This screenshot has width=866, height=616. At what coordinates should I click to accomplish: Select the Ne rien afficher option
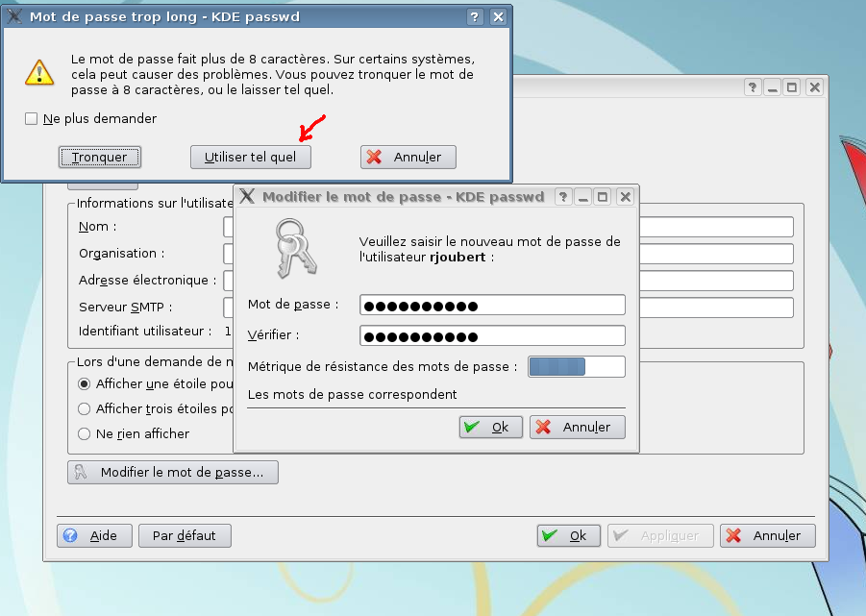[84, 433]
